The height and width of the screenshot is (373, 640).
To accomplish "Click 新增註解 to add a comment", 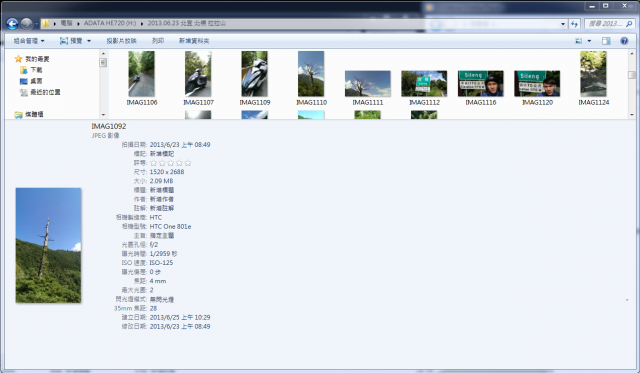I will (x=162, y=208).
